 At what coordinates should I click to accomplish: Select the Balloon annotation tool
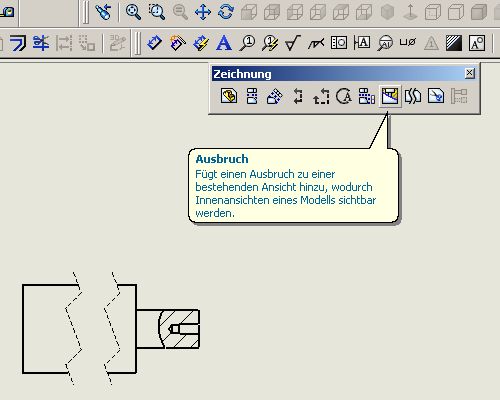pyautogui.click(x=247, y=43)
